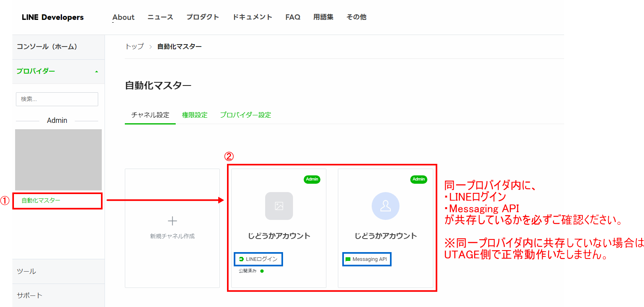Click the LINE Developers logo
Viewport: 644px width, 307px height.
point(52,17)
